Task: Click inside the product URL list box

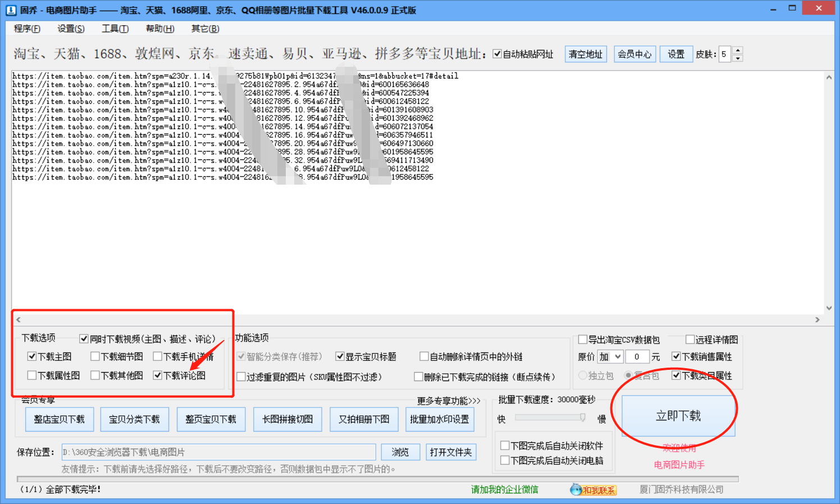Action: 418,193
